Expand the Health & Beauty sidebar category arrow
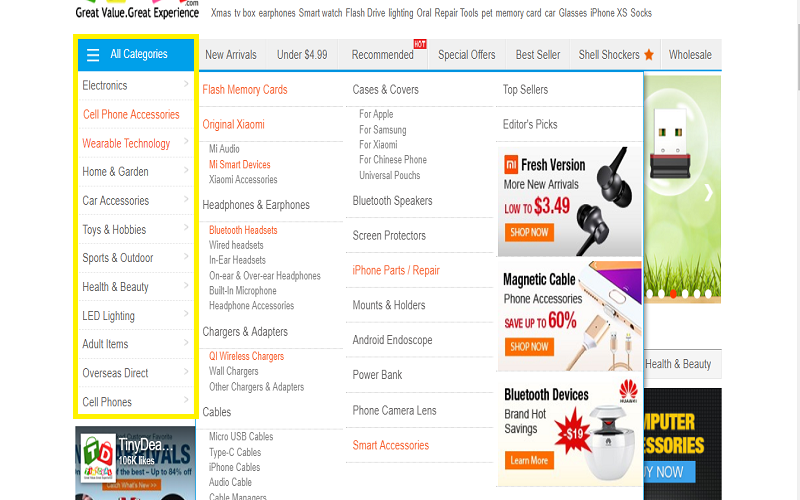The height and width of the screenshot is (500, 800). (x=186, y=285)
